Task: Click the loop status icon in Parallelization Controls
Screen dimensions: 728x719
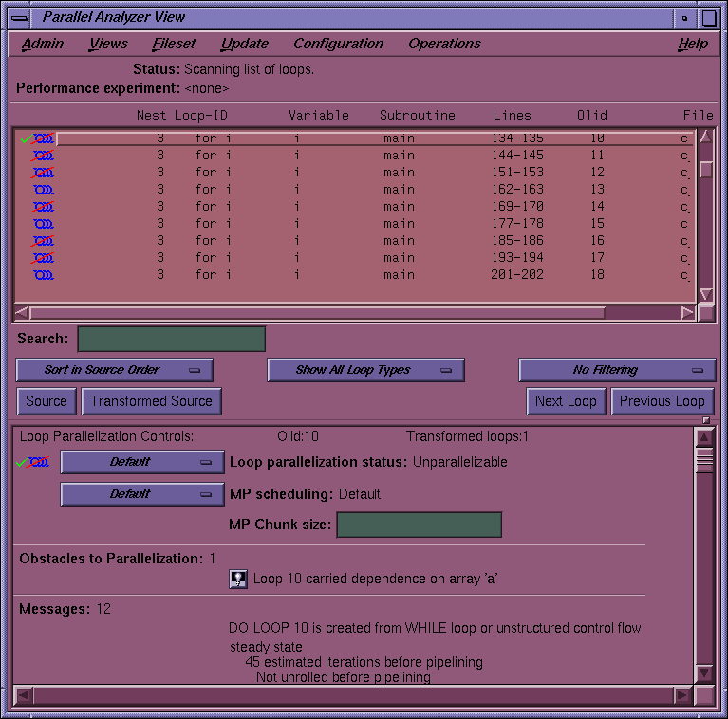Action: click(x=33, y=462)
